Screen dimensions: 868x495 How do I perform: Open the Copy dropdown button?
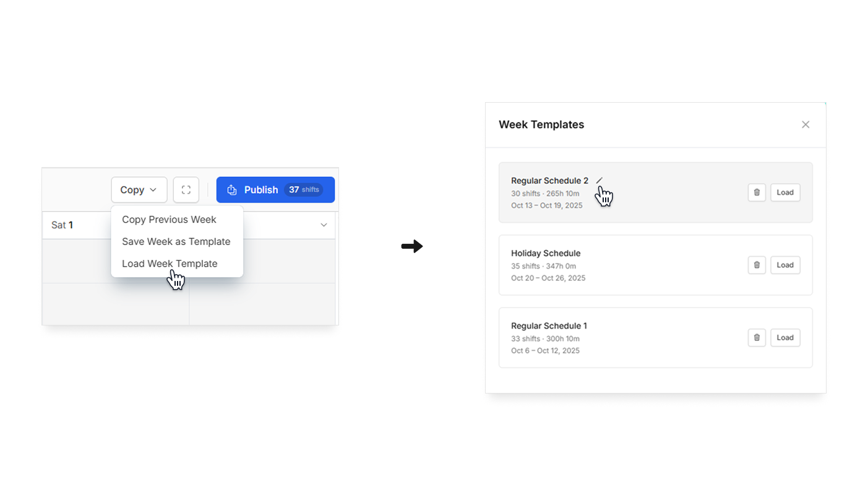point(139,190)
